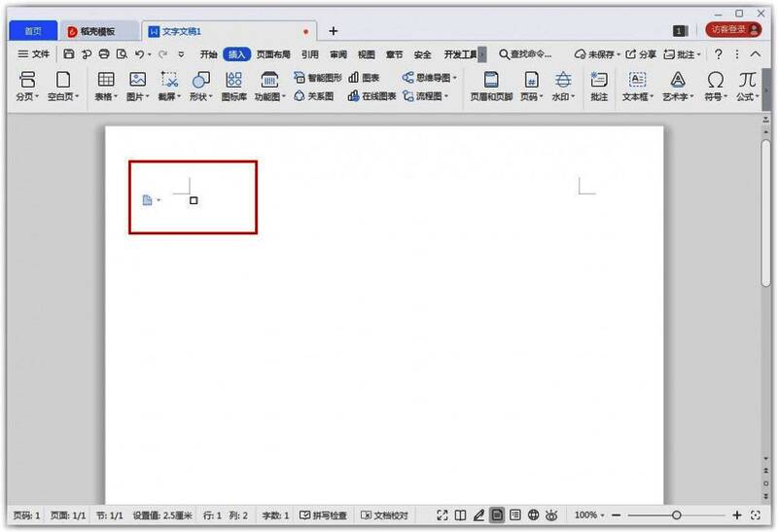Insert 智能图形 smart graphic
This screenshot has height=532, width=778.
(x=318, y=77)
